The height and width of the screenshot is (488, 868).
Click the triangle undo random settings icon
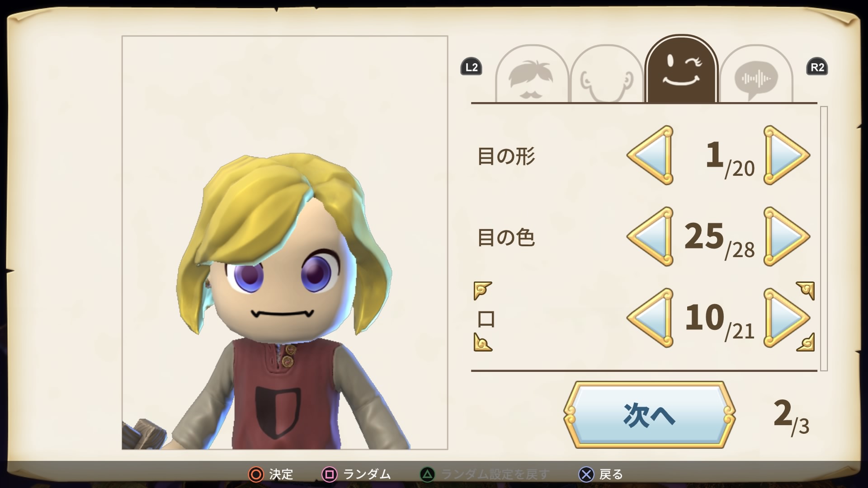tap(428, 474)
